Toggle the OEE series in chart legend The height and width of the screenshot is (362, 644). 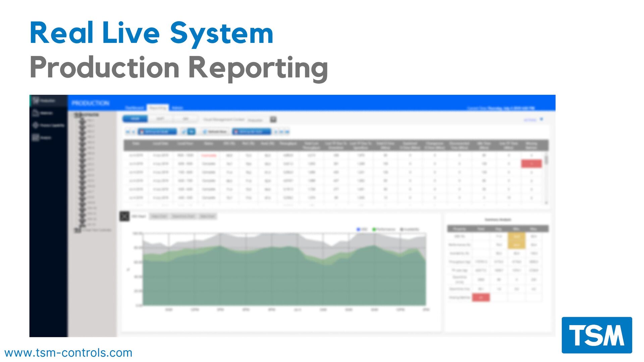362,229
